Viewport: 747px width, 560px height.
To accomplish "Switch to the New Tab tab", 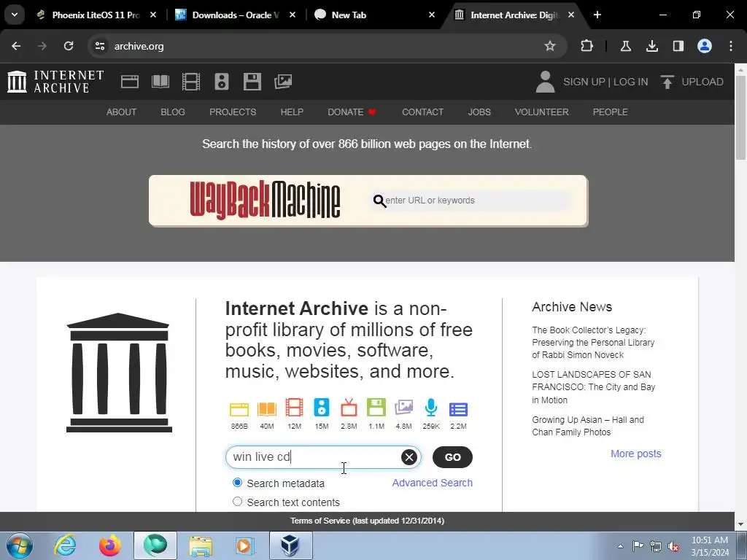I will [x=376, y=15].
